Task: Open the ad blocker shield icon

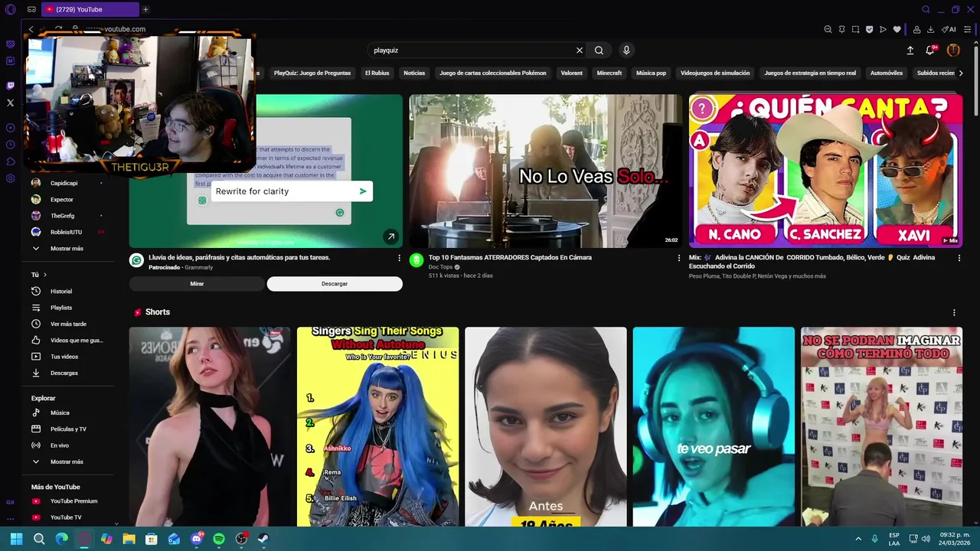Action: coord(869,29)
